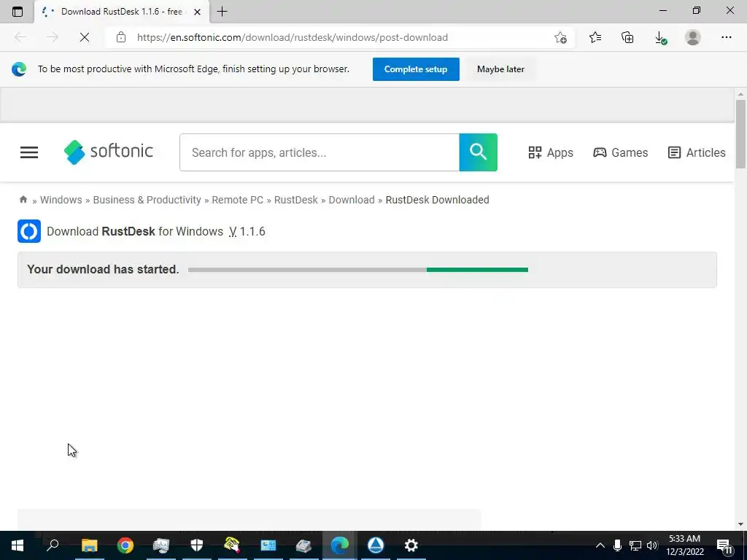Image resolution: width=747 pixels, height=560 pixels.
Task: Go to Softonic home via logo
Action: coord(109,152)
